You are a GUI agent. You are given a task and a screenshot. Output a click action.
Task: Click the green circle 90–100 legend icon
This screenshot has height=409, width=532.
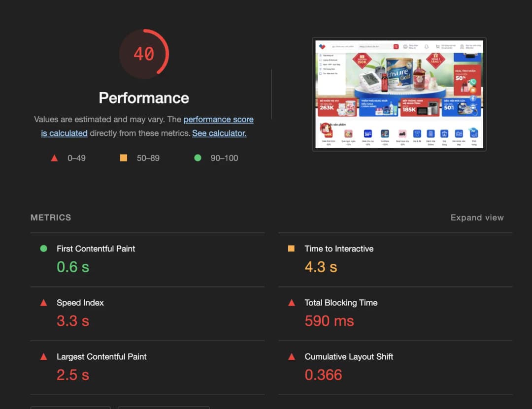click(198, 158)
